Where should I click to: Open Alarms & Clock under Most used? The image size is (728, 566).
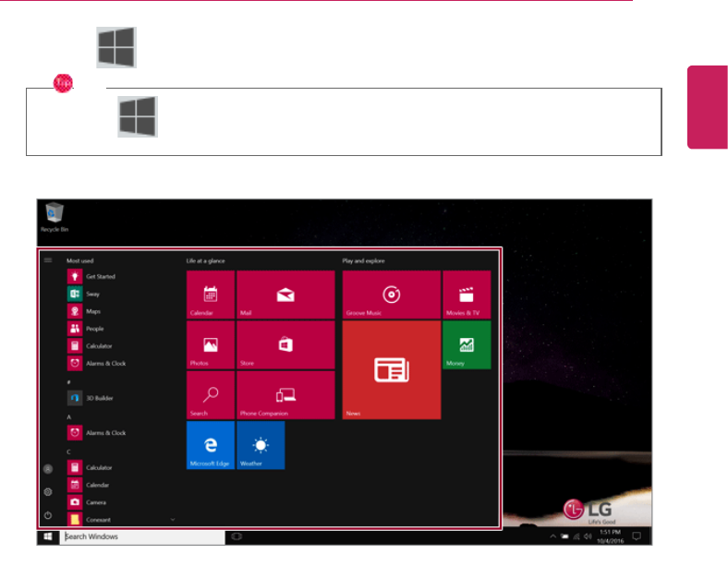[97, 363]
